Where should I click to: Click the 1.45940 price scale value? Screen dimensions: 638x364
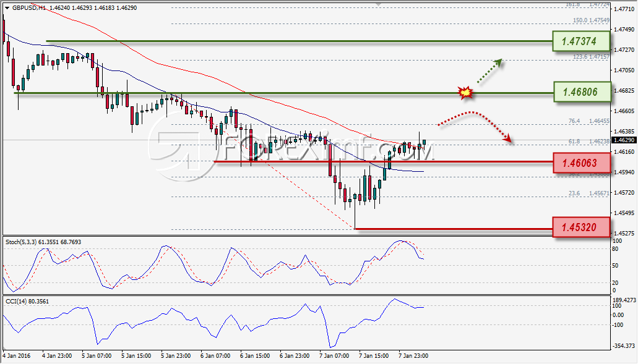tap(624, 172)
